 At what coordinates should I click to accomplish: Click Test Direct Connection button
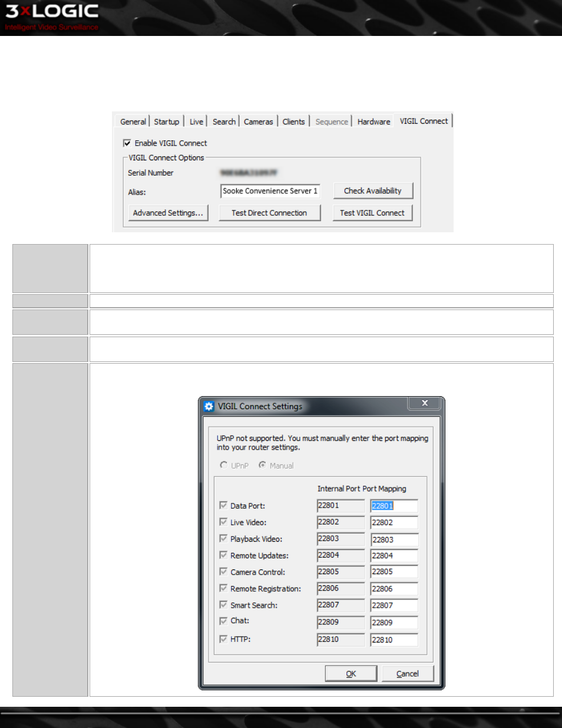(269, 213)
